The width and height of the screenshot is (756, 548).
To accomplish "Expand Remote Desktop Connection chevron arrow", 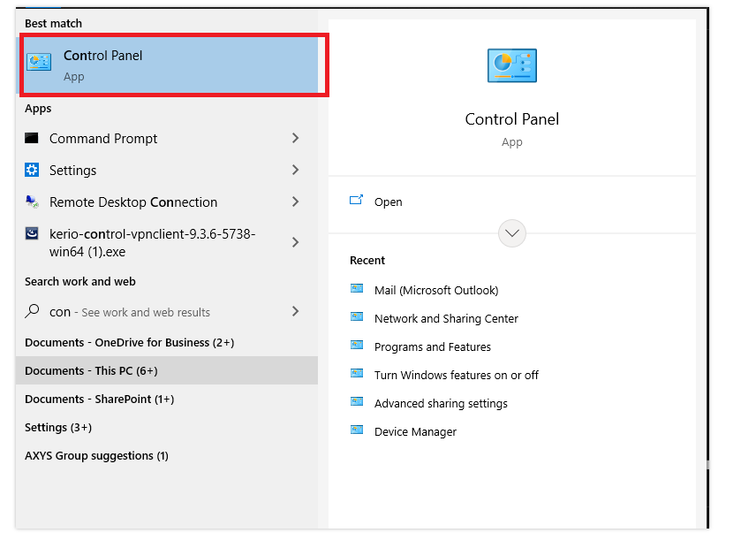I will click(x=296, y=202).
